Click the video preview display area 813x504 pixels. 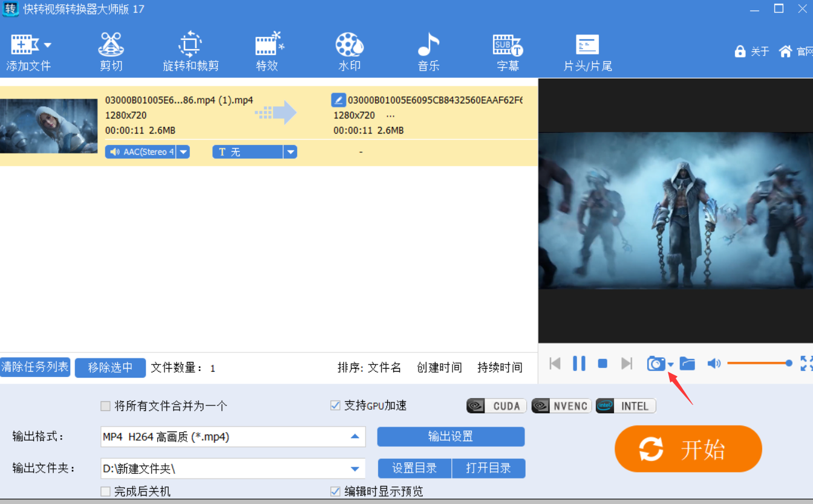tap(676, 210)
